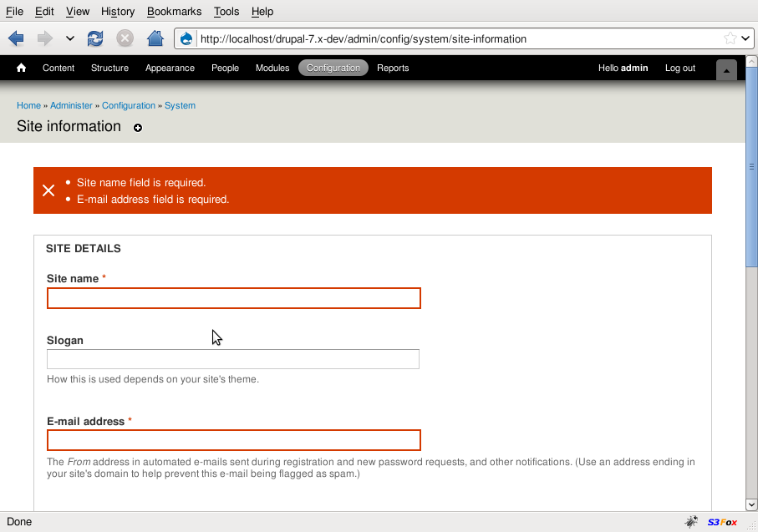Image resolution: width=758 pixels, height=532 pixels.
Task: Click Configuration breadcrumb link
Action: point(129,105)
